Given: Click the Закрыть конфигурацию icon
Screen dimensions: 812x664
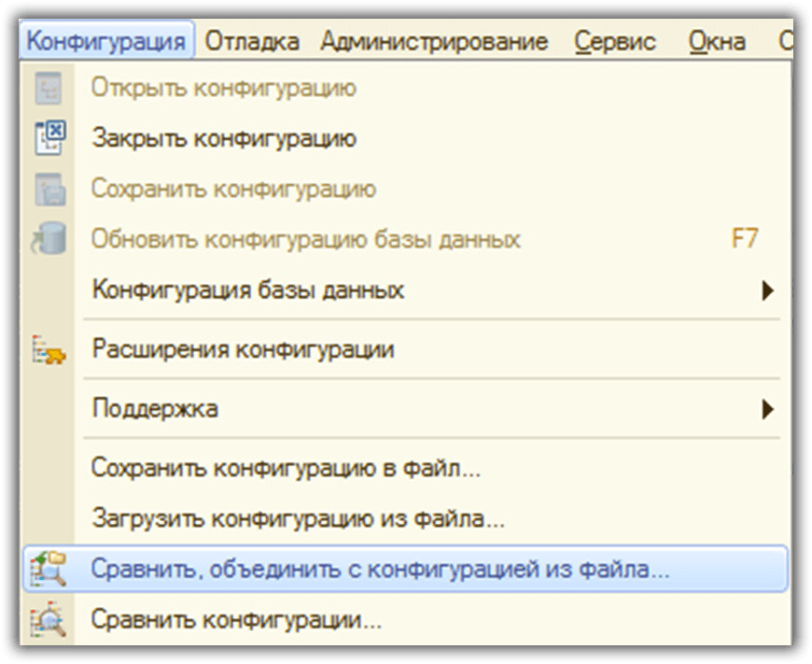Looking at the screenshot, I should tap(49, 139).
